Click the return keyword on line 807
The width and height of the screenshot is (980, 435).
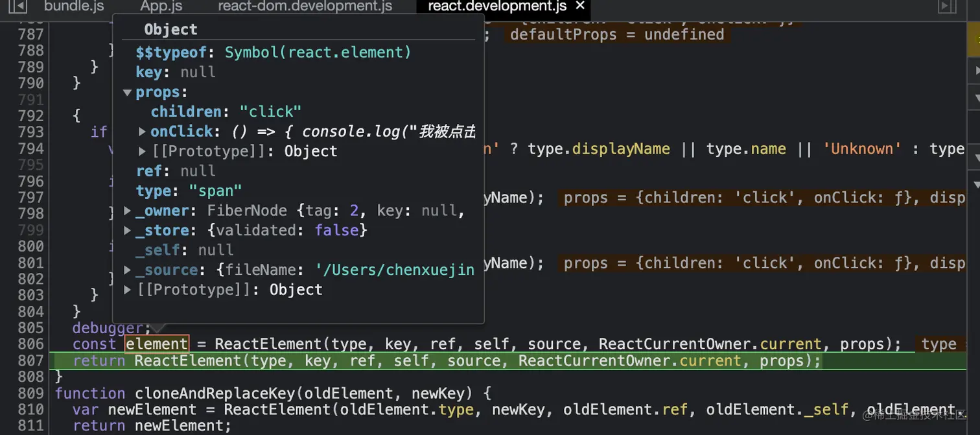[x=99, y=360]
